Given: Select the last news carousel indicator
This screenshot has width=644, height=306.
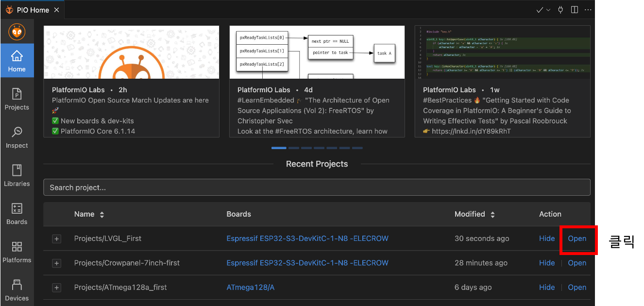Looking at the screenshot, I should click(x=357, y=148).
